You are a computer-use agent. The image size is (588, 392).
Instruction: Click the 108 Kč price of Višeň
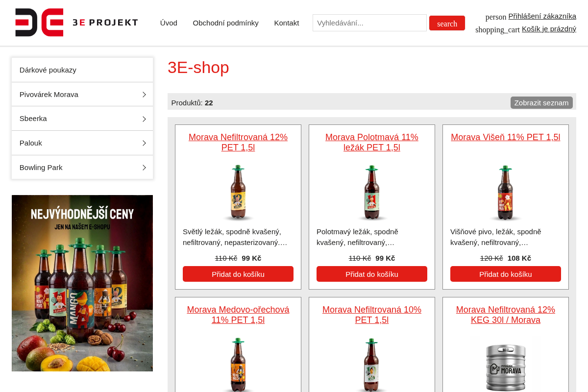519,258
